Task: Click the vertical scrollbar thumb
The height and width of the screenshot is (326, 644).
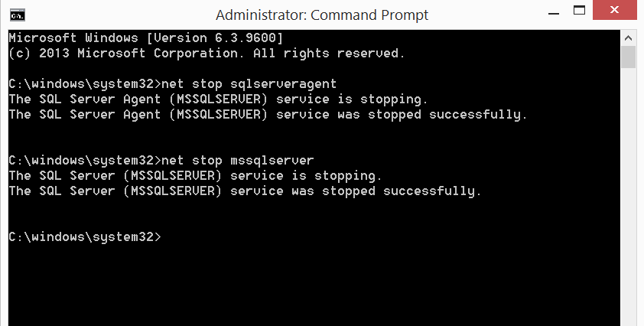Action: point(628,57)
